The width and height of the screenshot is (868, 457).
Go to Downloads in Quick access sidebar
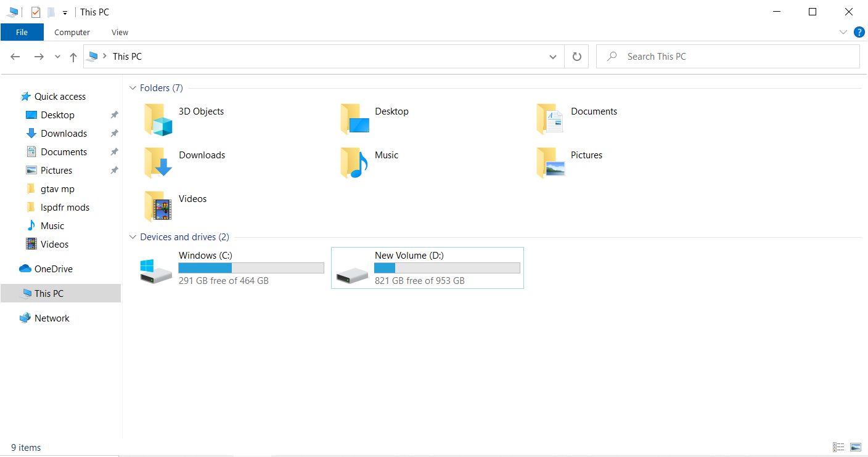click(x=63, y=134)
